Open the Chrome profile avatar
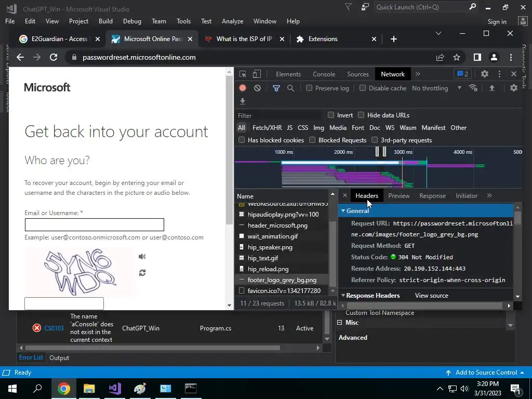This screenshot has height=399, width=532. 494,57
